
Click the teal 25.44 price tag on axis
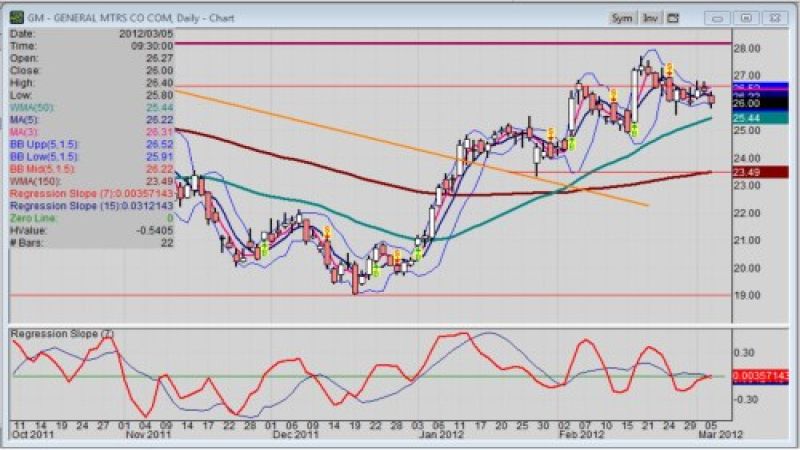(x=760, y=118)
